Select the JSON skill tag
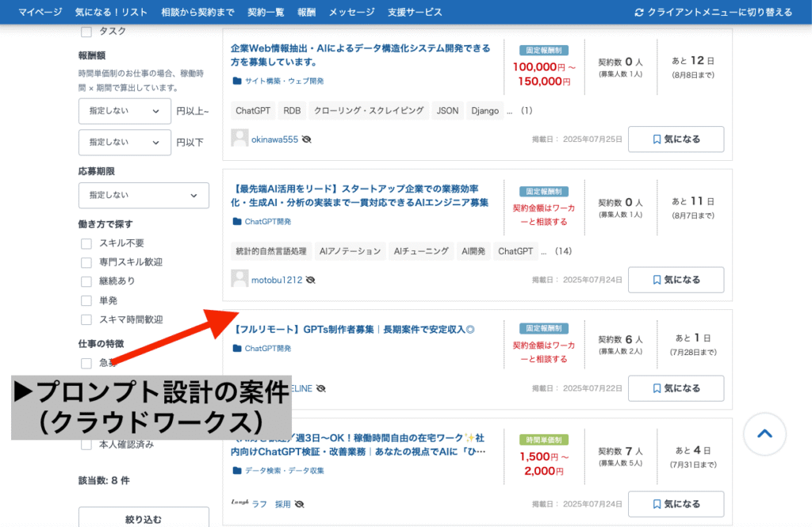812x527 pixels. tap(447, 110)
